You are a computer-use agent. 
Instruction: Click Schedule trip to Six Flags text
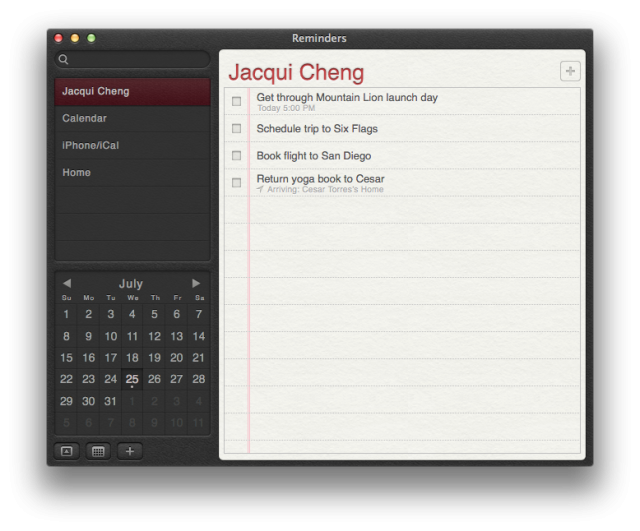pyautogui.click(x=317, y=129)
